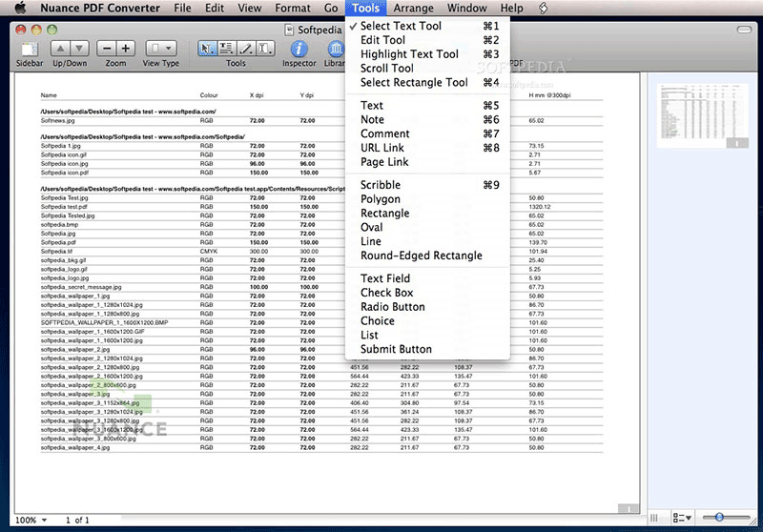Image resolution: width=763 pixels, height=532 pixels.
Task: Choose Scribble drawing tool
Action: click(427, 185)
